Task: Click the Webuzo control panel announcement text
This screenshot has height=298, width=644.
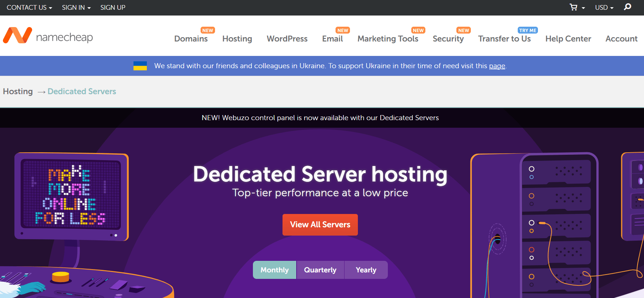Action: coord(320,118)
